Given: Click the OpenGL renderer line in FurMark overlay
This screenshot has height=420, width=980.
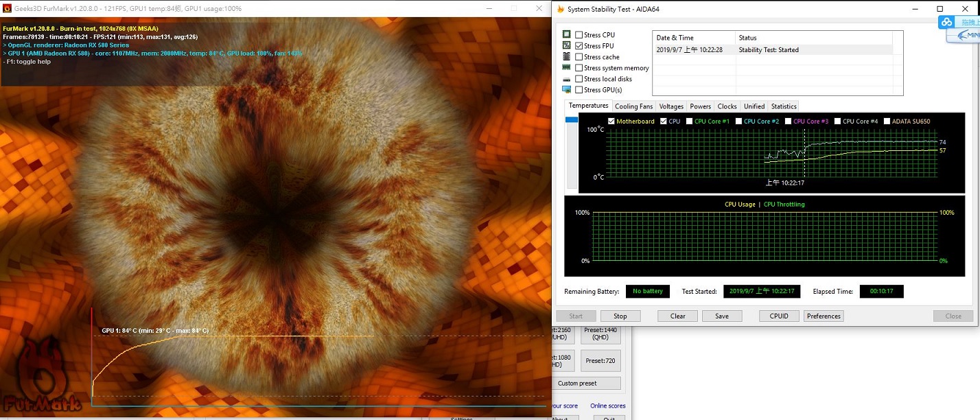Looking at the screenshot, I should (x=66, y=45).
